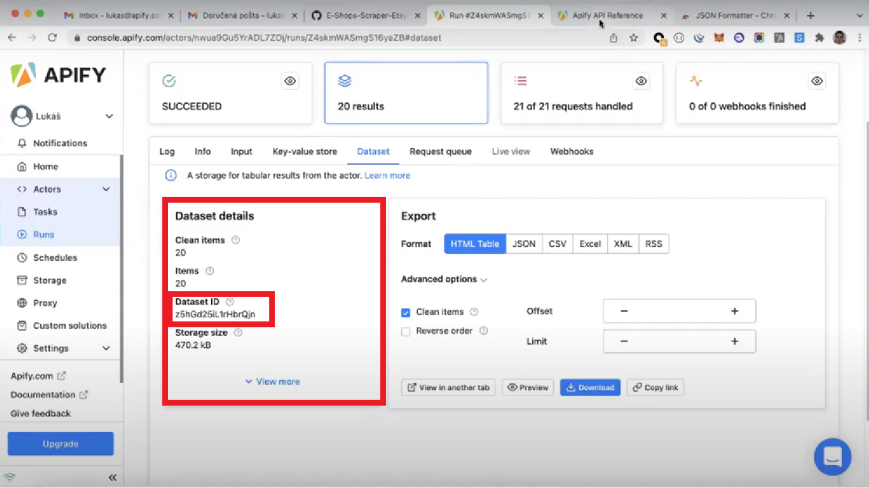Click help icon beside Clean items checkbox
Image resolution: width=869 pixels, height=488 pixels.
(474, 312)
